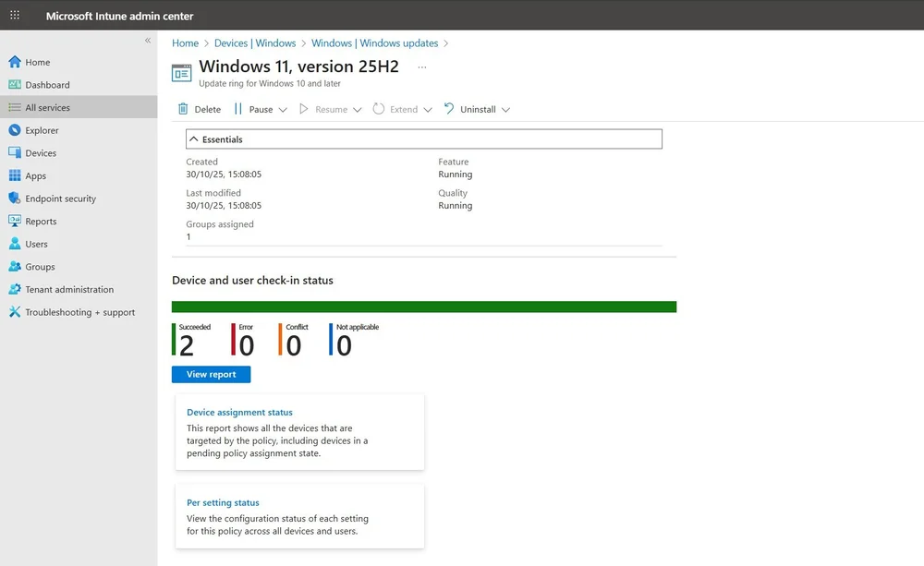Click the update ring policy icon beside title

coord(181,73)
